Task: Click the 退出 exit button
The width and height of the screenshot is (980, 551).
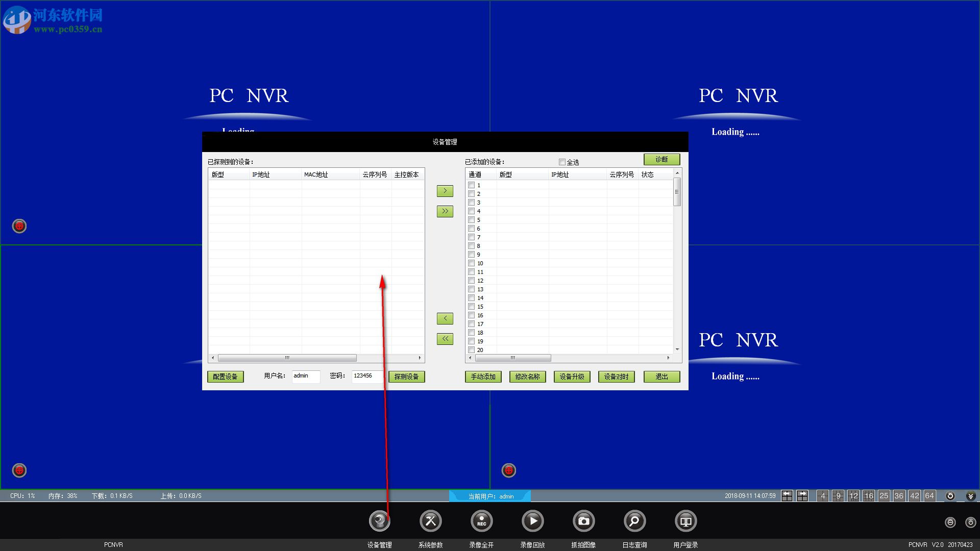Action: pyautogui.click(x=661, y=377)
